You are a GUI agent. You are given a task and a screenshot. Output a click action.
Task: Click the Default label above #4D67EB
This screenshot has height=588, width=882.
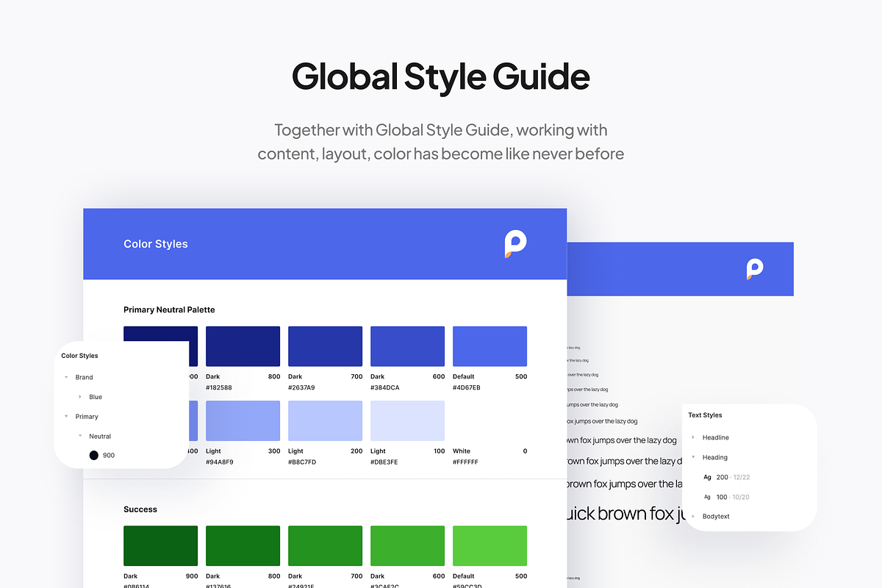pyautogui.click(x=464, y=376)
